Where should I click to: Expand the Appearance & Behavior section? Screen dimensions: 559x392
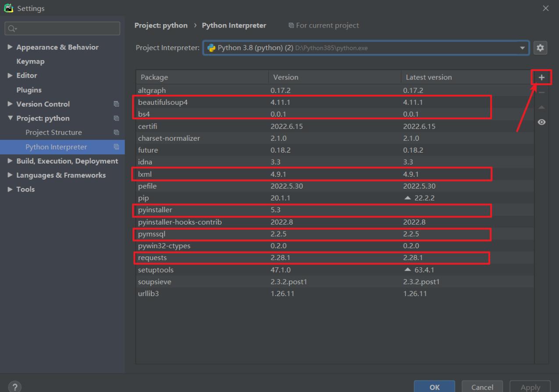10,47
